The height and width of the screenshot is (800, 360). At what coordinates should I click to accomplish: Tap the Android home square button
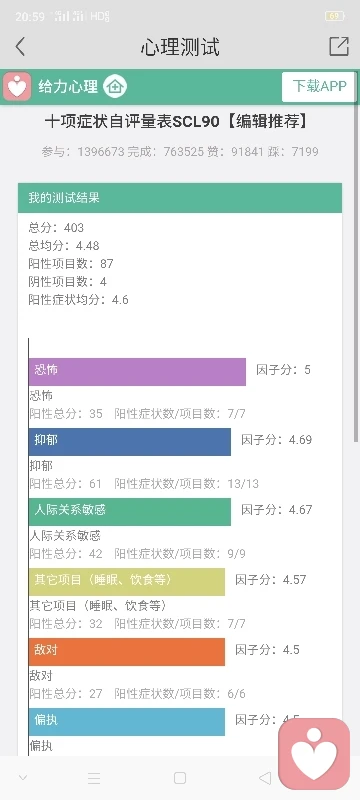(x=179, y=778)
